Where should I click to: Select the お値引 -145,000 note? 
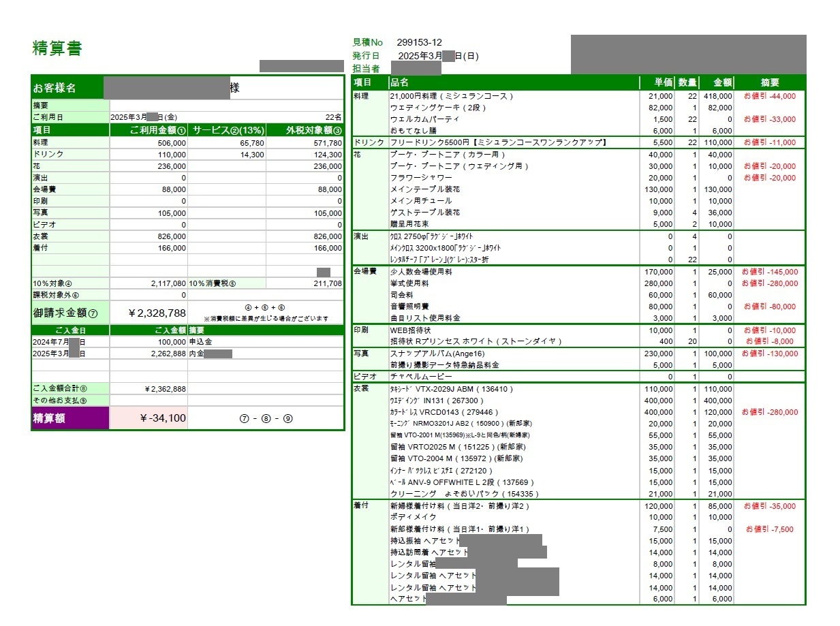(x=770, y=272)
